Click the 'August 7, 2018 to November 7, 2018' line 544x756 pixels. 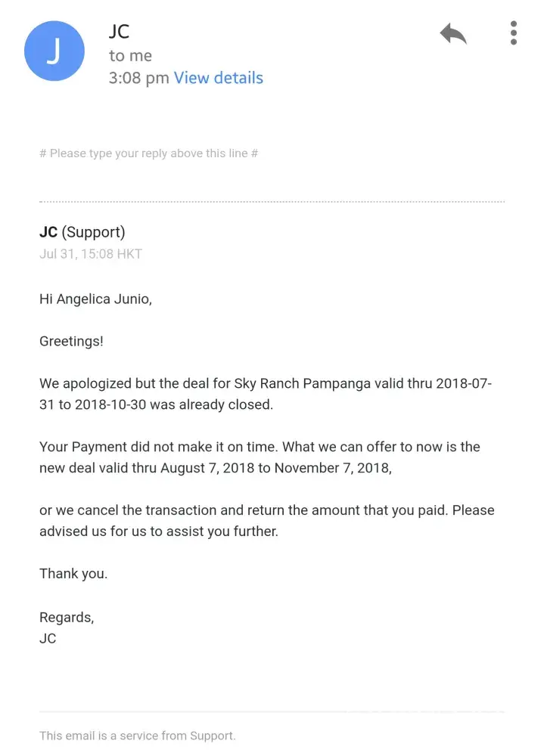coord(216,468)
